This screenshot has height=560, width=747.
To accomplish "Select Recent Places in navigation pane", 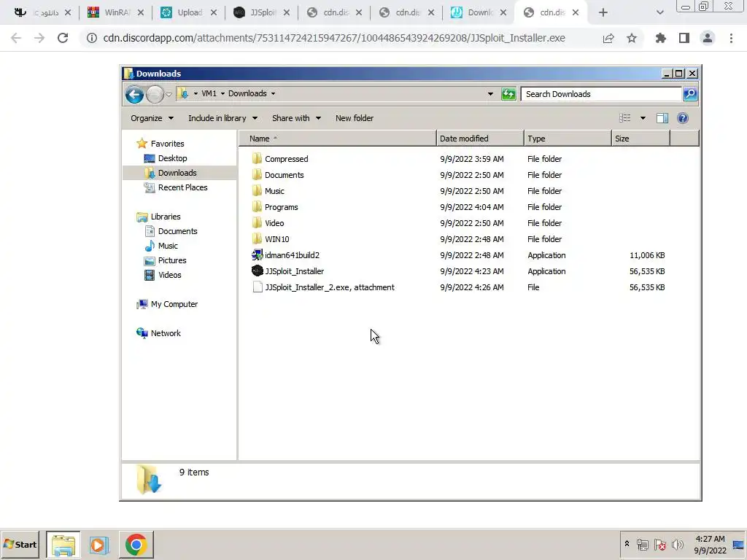I will click(182, 187).
